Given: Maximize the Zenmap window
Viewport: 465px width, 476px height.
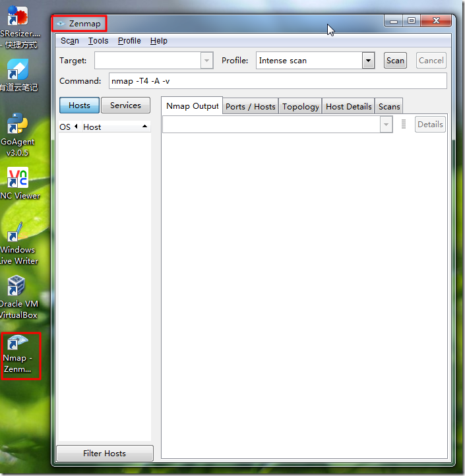Looking at the screenshot, I should coord(412,21).
